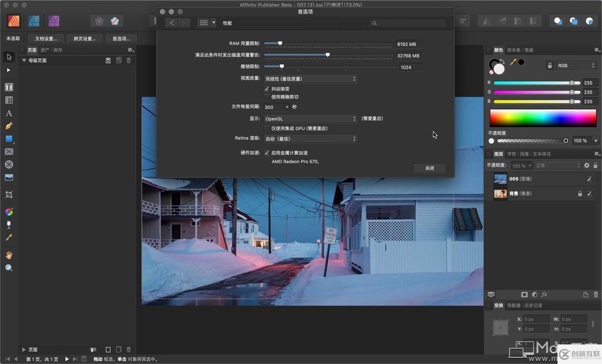
Task: Click the 关闭 button in preferences
Action: point(429,168)
